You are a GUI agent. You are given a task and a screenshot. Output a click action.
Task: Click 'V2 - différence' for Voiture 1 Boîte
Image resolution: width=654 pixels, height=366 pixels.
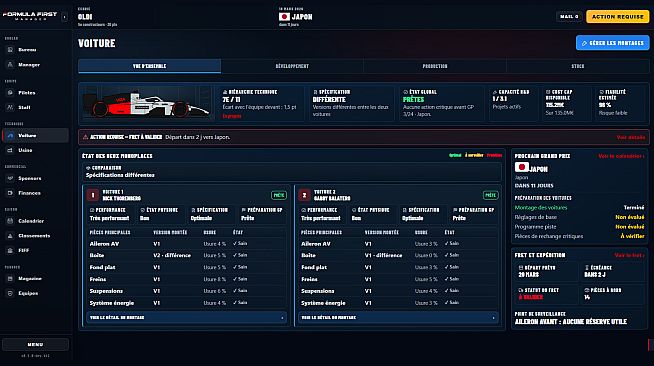[x=172, y=255]
